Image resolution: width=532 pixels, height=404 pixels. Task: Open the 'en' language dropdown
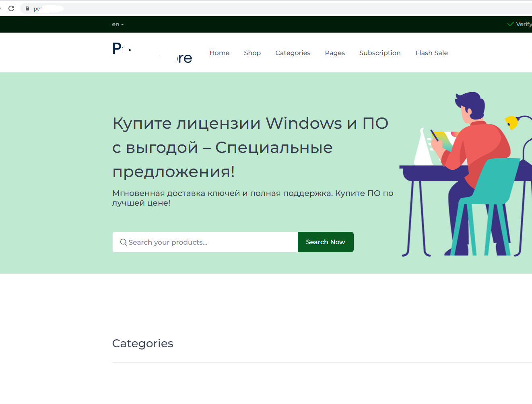click(118, 25)
